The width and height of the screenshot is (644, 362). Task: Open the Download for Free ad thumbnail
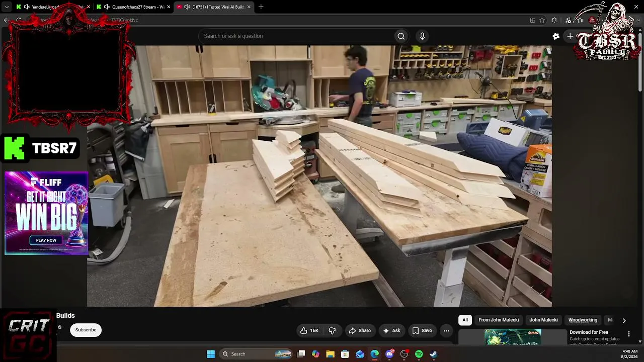(513, 337)
